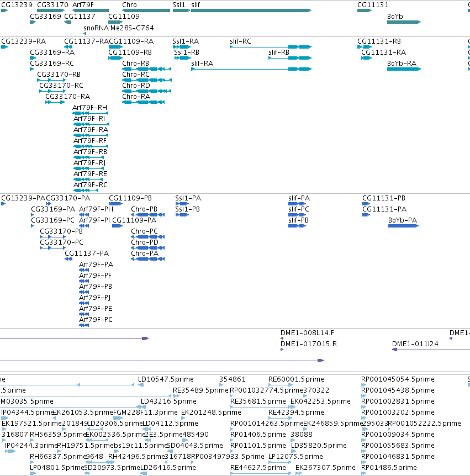This screenshot has height=476, width=470.
Task: Click the CG13239 gene label
Action: tap(17, 5)
